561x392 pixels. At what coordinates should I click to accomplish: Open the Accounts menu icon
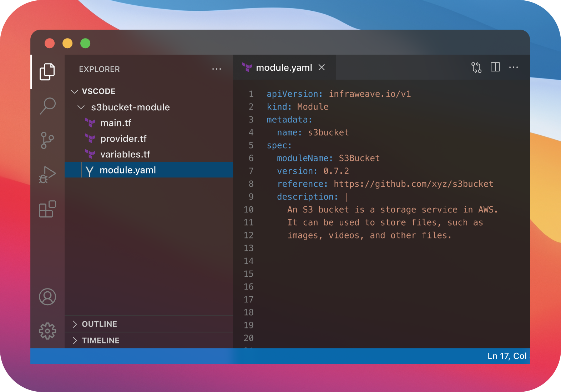(47, 297)
